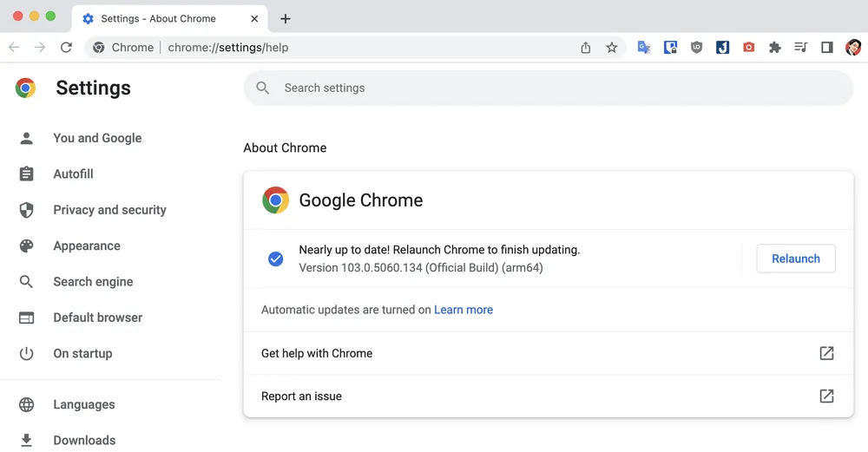This screenshot has height=452, width=868.
Task: Open the uBlock Origin extension icon
Action: (x=696, y=48)
